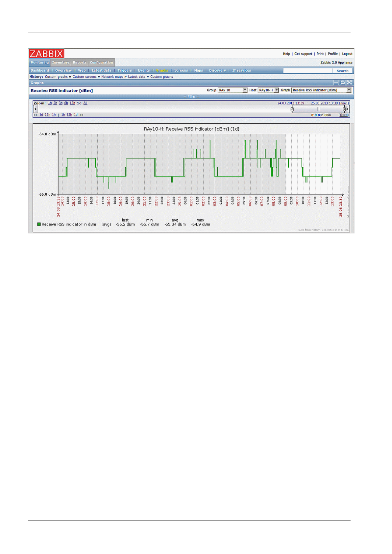This screenshot has height=554, width=392.
Task: Shift back 1d using link after ««
Action: pyautogui.click(x=41, y=115)
